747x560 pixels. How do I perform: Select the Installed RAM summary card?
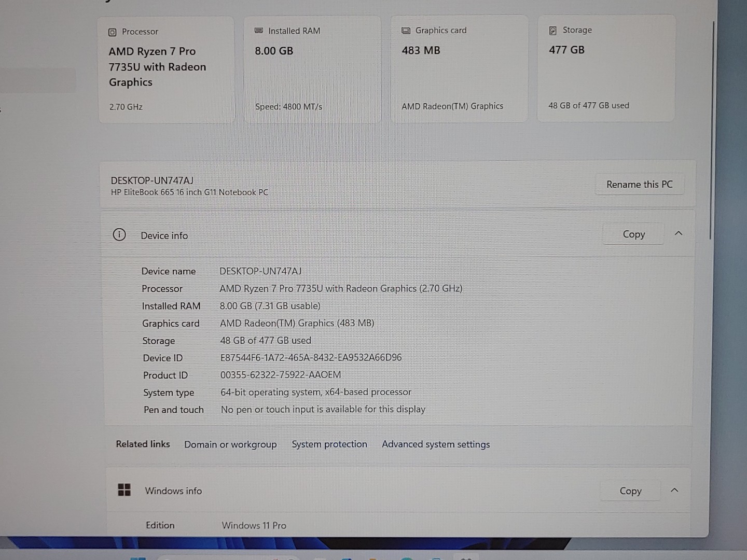[313, 69]
